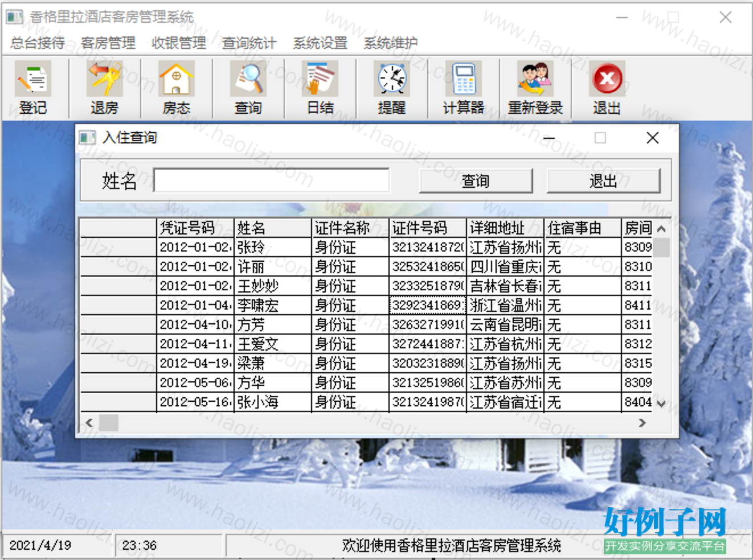Screen dimensions: 753x560
Task: Run search with the 查询 button
Action: 476,181
